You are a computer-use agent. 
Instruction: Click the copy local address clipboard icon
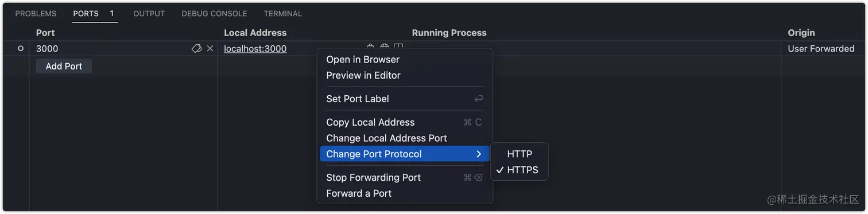click(x=371, y=46)
